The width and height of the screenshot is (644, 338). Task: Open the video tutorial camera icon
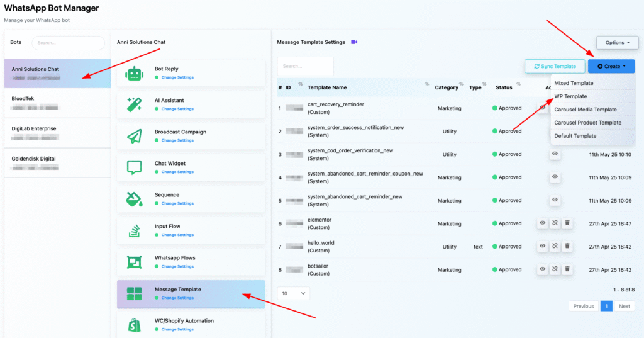pyautogui.click(x=354, y=42)
